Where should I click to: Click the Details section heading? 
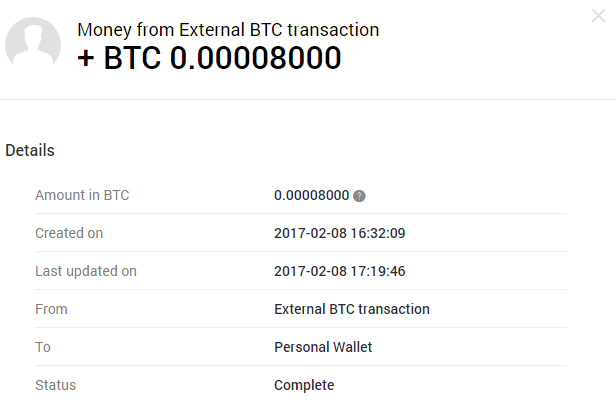click(30, 150)
